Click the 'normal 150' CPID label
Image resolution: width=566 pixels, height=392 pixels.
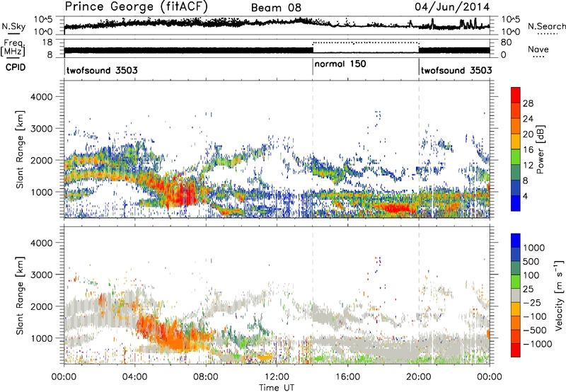340,64
